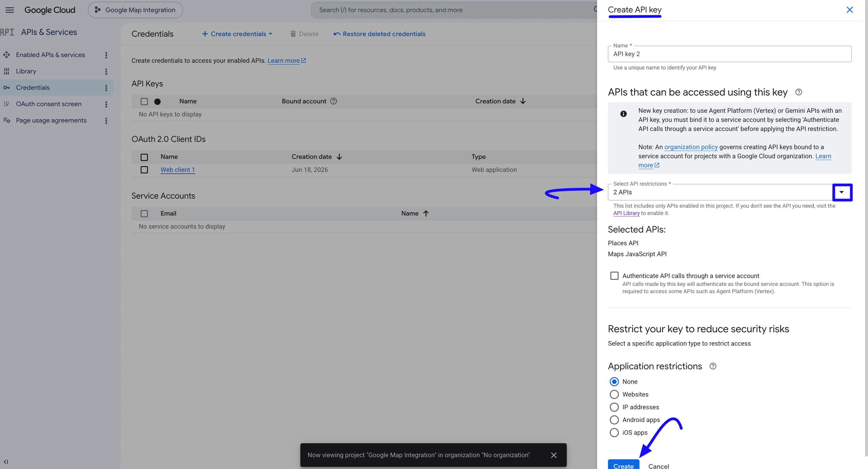This screenshot has height=469, width=868.
Task: Open more options for Library item
Action: pyautogui.click(x=106, y=72)
